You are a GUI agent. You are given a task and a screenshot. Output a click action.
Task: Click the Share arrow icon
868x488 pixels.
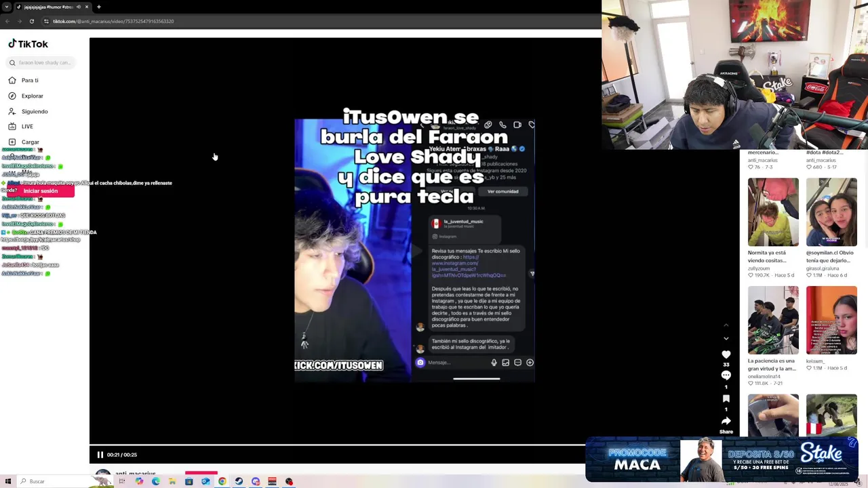(x=726, y=421)
